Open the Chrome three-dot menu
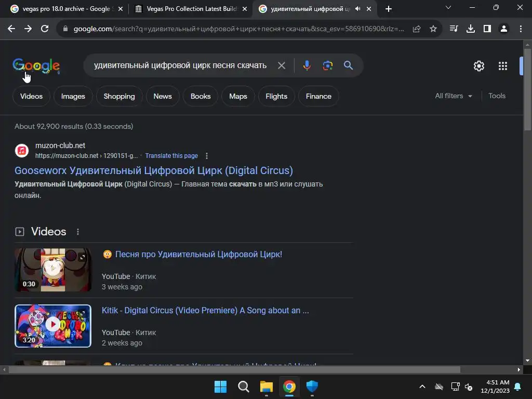532x399 pixels. tap(521, 29)
